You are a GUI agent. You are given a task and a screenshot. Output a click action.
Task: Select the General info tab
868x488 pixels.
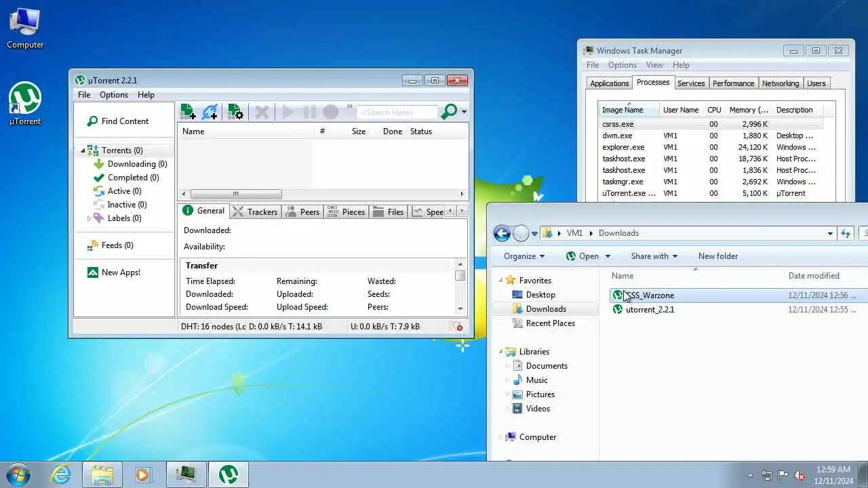[x=203, y=211]
